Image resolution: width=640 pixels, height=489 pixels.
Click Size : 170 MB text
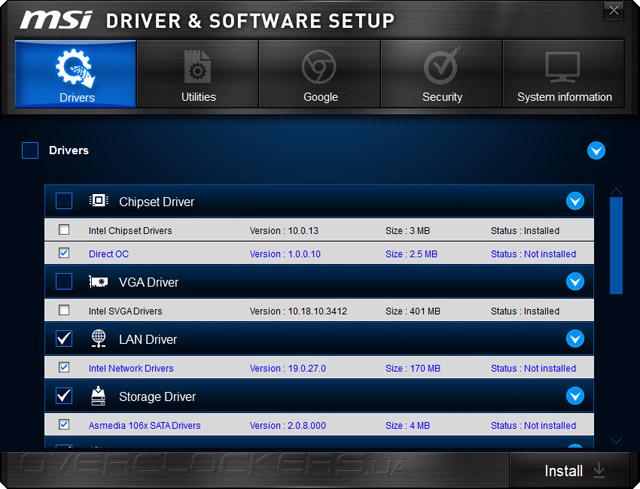[x=413, y=368]
